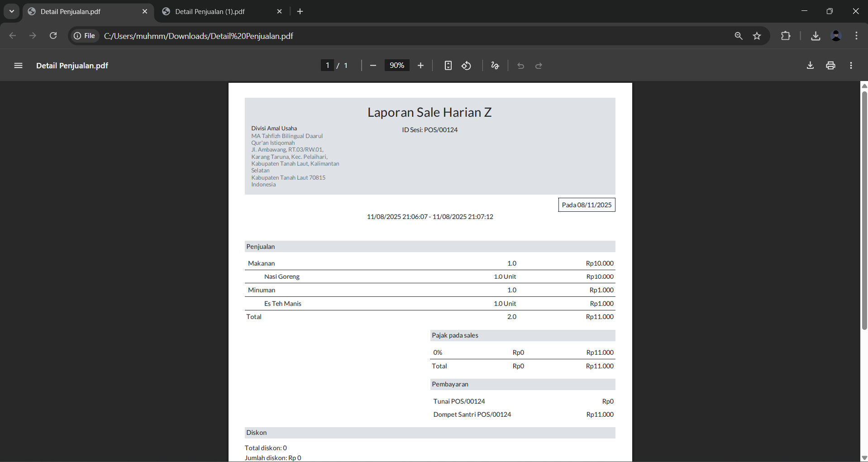Expand the tab search dropdown

(12, 11)
